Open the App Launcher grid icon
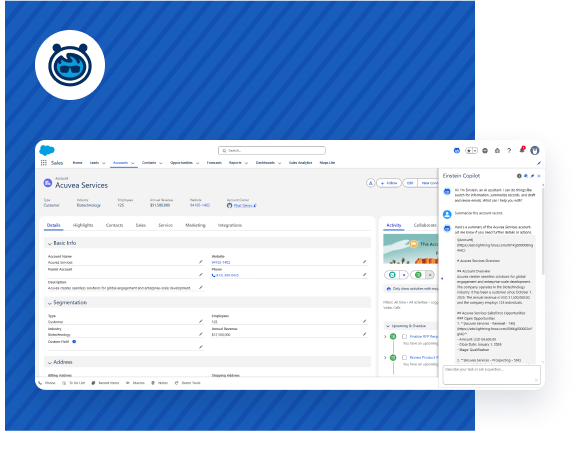The height and width of the screenshot is (470, 580). [44, 163]
